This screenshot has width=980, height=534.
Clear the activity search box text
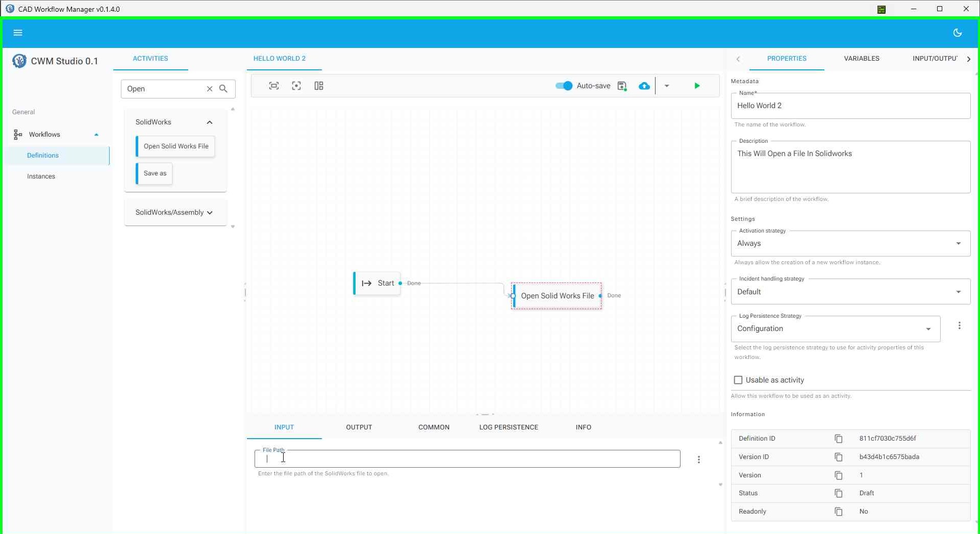point(209,89)
